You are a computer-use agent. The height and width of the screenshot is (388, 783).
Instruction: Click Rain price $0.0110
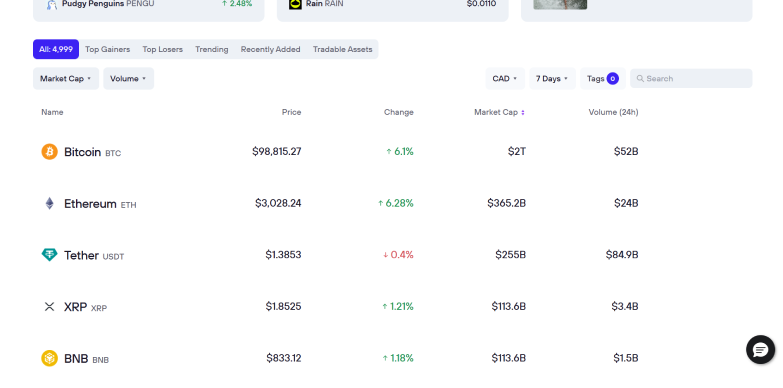(481, 4)
